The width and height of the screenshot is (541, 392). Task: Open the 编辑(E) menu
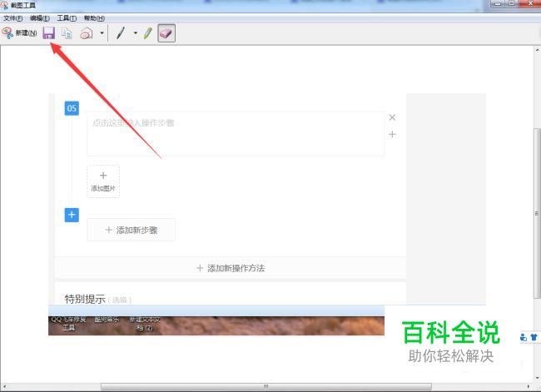click(x=40, y=18)
